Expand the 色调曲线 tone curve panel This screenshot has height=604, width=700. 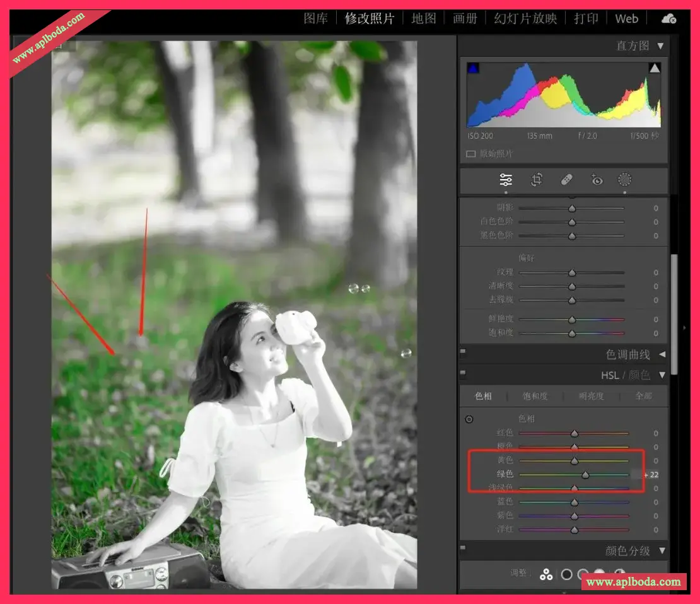[x=662, y=354]
